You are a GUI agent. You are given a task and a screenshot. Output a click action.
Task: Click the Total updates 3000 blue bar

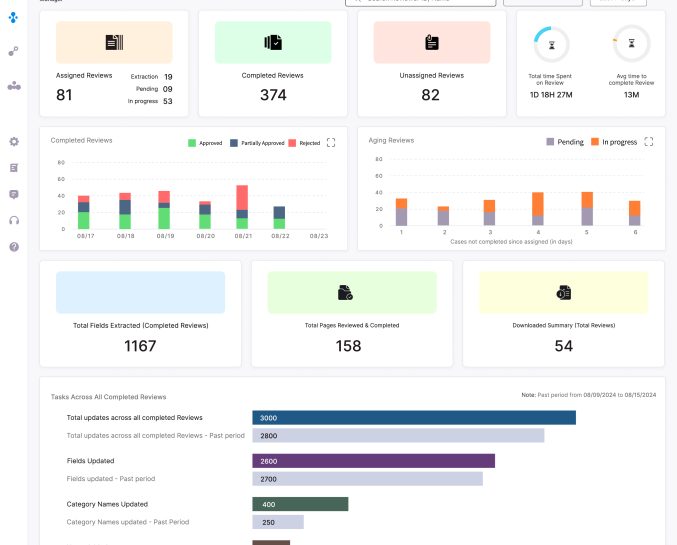413,418
